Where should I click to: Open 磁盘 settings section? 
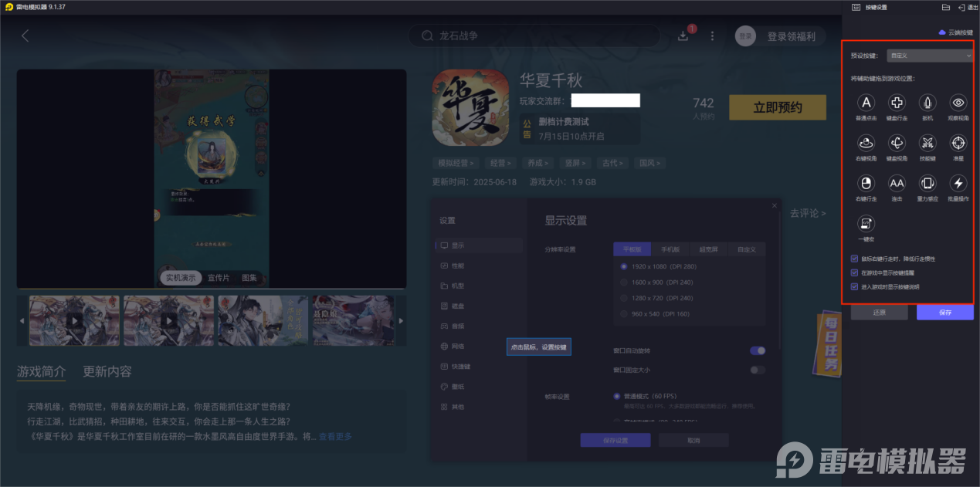479,306
